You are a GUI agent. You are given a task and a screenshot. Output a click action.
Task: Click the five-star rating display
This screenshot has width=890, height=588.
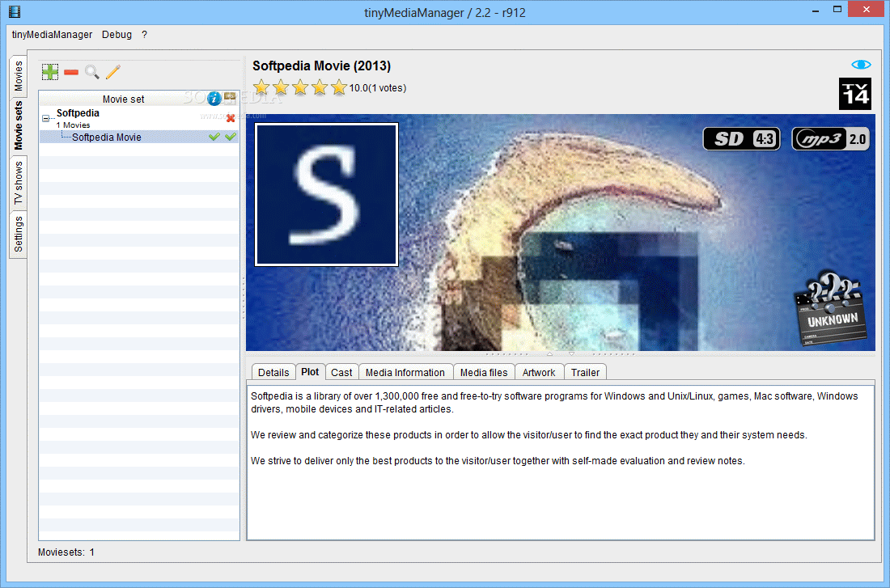click(299, 87)
